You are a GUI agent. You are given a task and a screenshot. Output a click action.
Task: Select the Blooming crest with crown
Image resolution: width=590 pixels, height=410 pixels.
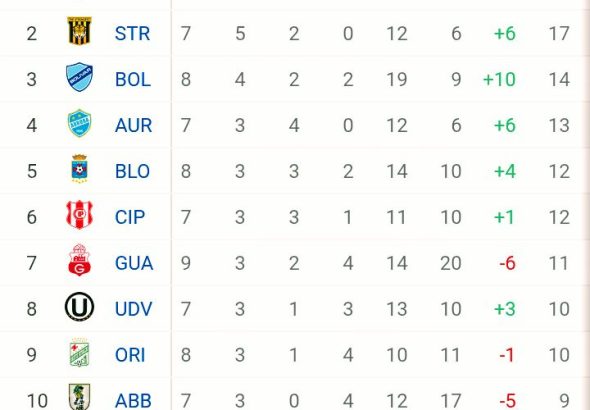(x=79, y=169)
